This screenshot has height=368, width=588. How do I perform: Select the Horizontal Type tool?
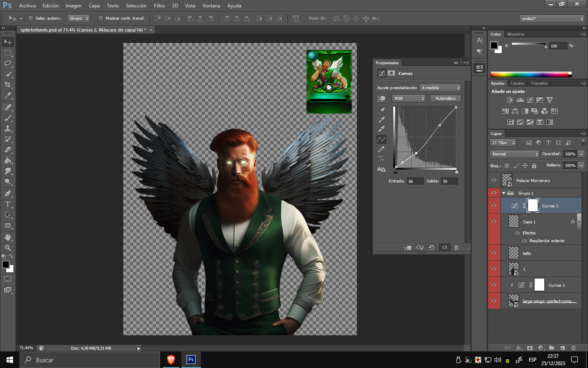[x=8, y=204]
